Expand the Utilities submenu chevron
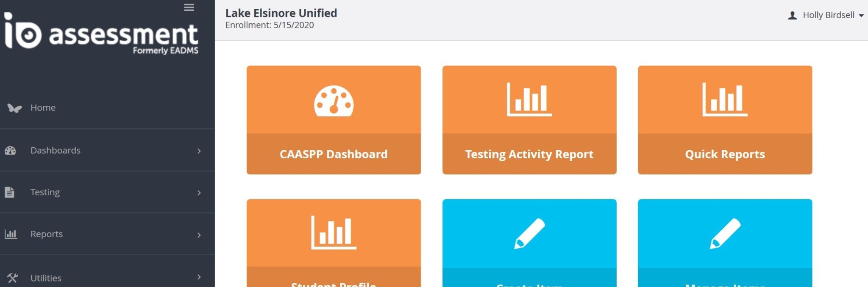 pos(199,277)
